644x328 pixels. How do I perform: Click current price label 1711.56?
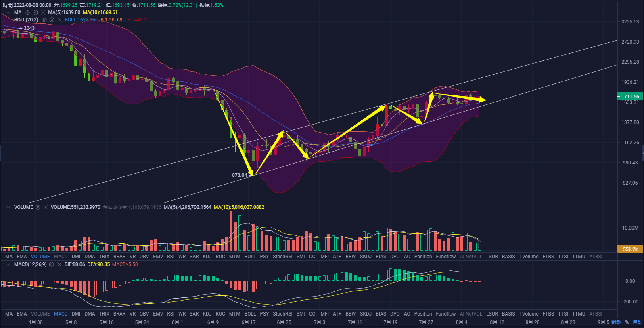click(x=630, y=97)
